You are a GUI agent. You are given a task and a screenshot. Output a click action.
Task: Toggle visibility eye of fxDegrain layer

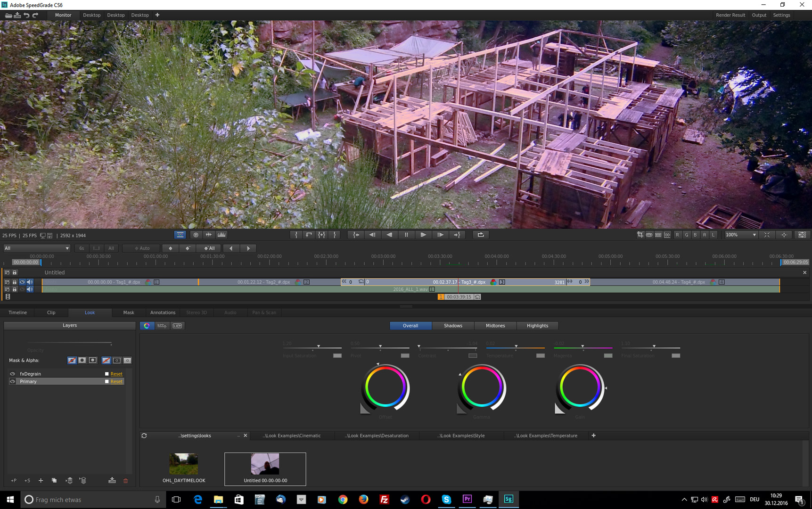pos(13,374)
